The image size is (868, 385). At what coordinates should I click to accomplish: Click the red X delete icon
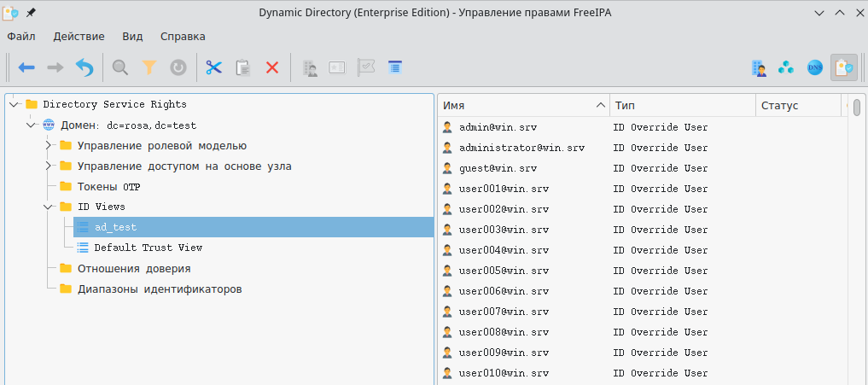(272, 67)
